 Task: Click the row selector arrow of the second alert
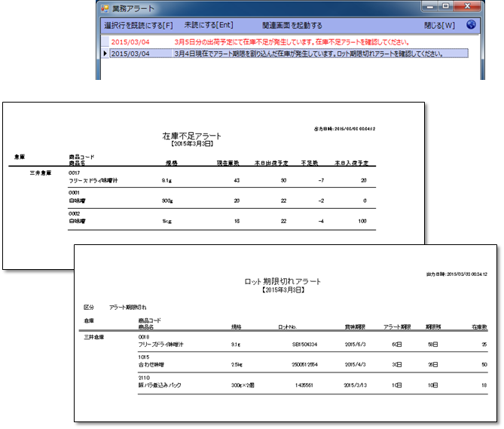(x=105, y=54)
